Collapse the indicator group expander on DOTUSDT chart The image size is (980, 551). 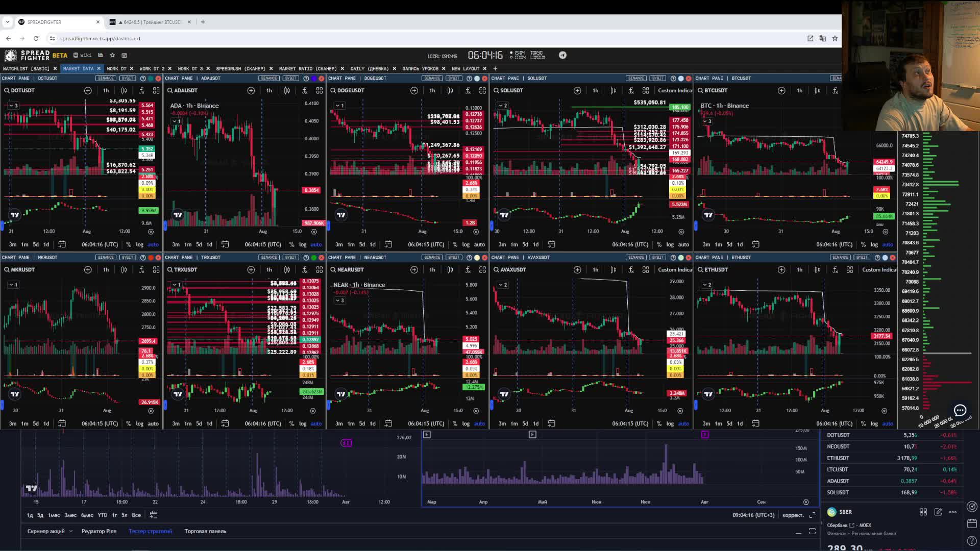click(10, 105)
